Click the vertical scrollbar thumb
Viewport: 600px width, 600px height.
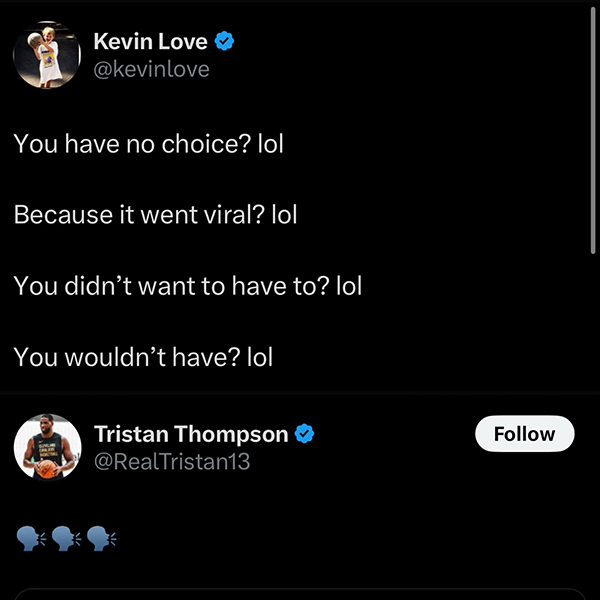(593, 120)
